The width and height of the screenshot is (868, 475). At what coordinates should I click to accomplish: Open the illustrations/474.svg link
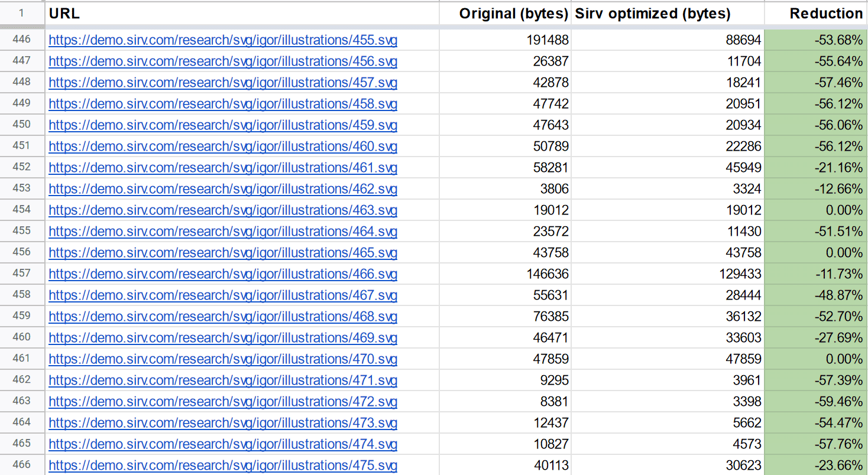click(x=223, y=444)
